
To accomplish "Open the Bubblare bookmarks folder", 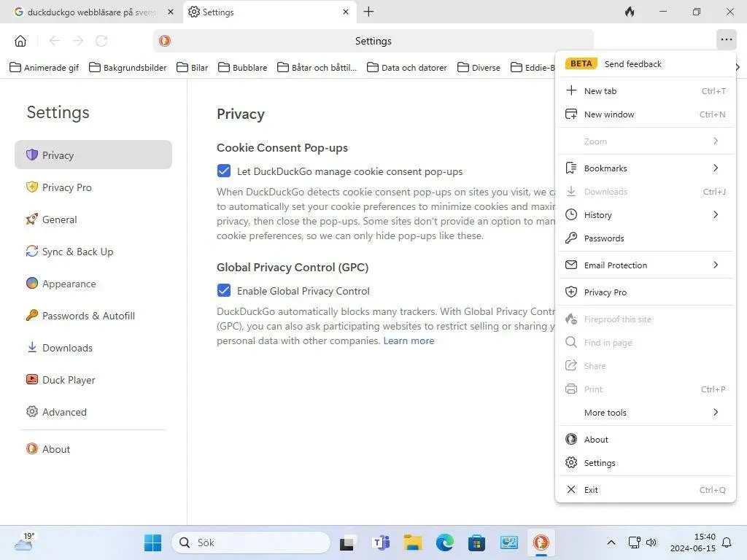I will [x=243, y=68].
